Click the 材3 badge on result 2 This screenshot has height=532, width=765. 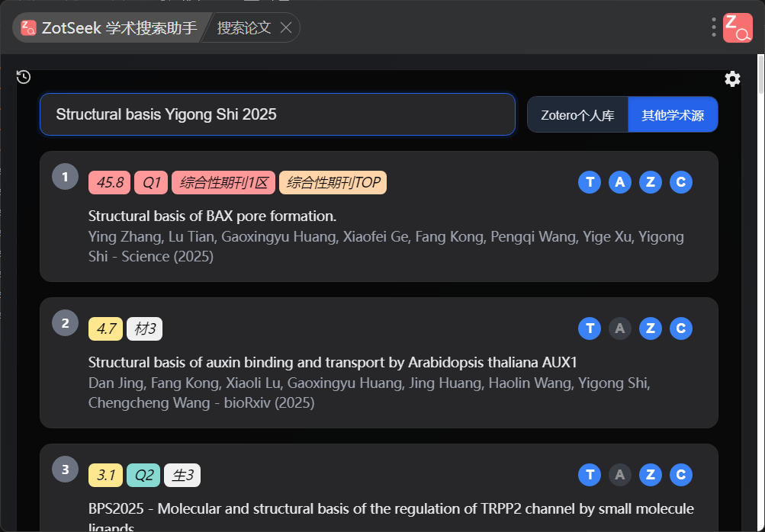pyautogui.click(x=144, y=328)
